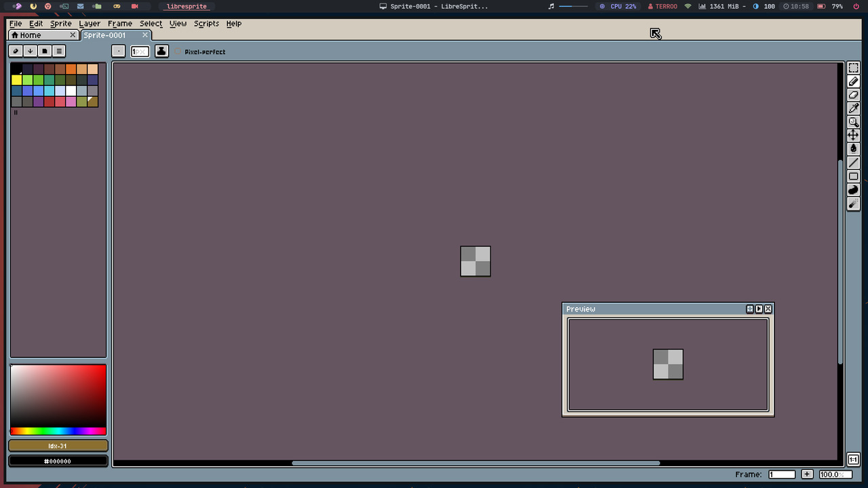
Task: Select the Line tool
Action: pos(853,163)
